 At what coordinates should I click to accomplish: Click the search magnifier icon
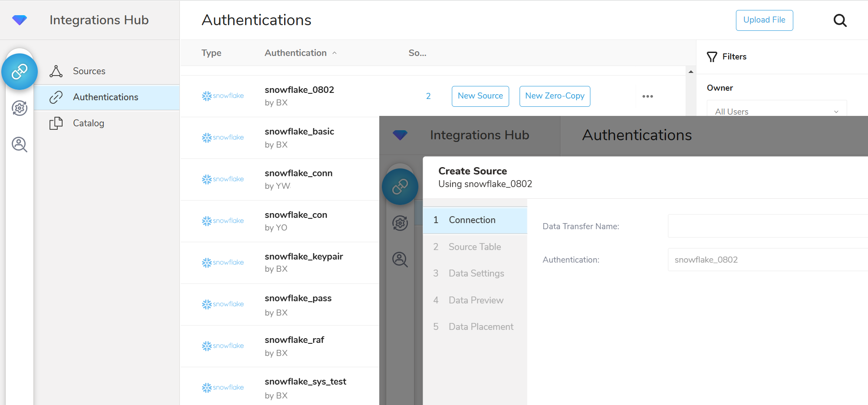[x=840, y=20]
